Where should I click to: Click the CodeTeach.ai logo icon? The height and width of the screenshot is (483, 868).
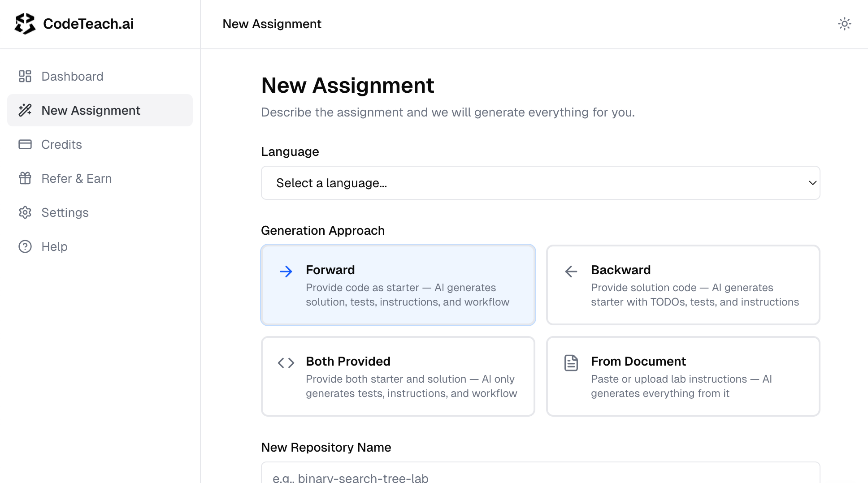point(25,24)
